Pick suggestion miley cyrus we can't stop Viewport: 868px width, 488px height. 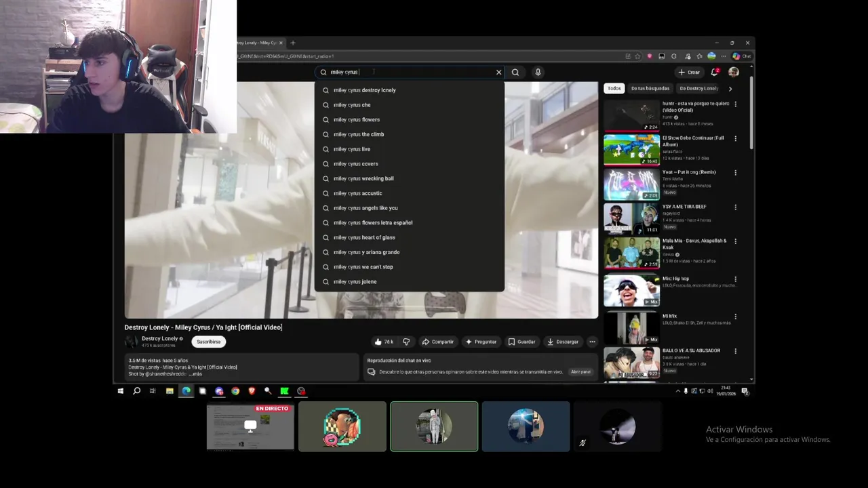click(410, 267)
